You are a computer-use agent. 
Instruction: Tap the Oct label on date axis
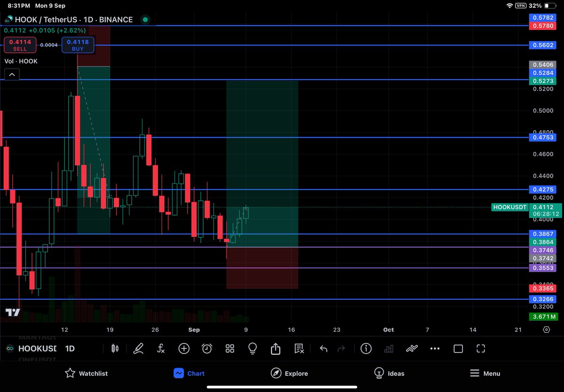coord(388,330)
